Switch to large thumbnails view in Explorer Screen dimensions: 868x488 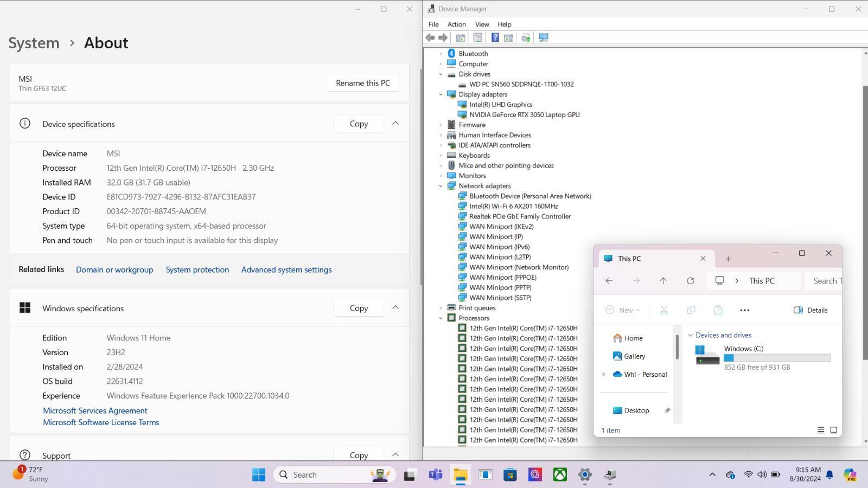point(834,430)
